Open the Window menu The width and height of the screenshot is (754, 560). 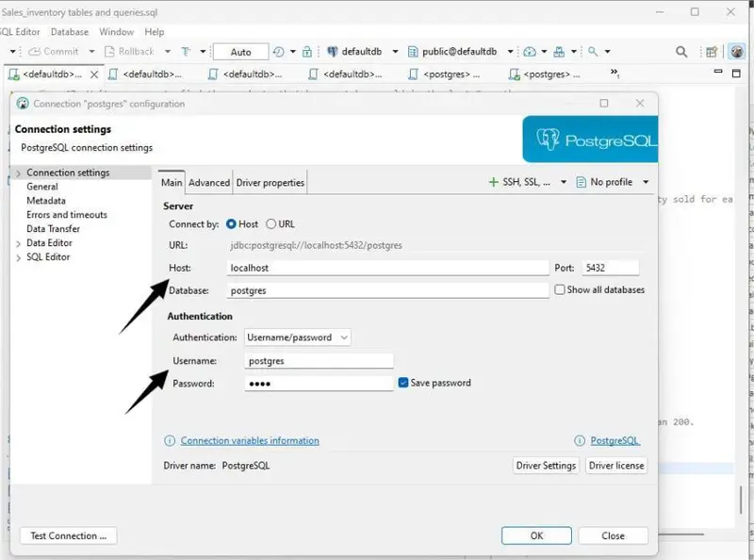(116, 32)
